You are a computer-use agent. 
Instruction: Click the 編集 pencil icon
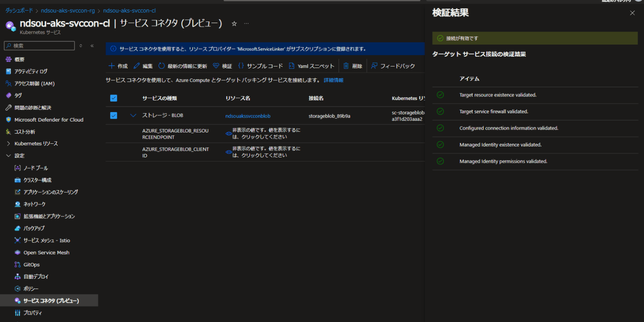(x=137, y=66)
